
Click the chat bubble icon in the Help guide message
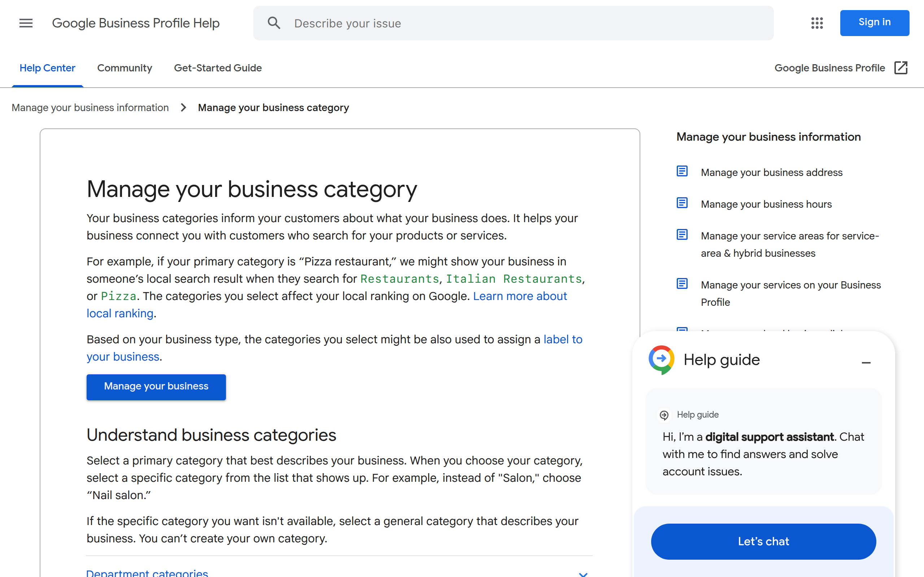(x=664, y=415)
